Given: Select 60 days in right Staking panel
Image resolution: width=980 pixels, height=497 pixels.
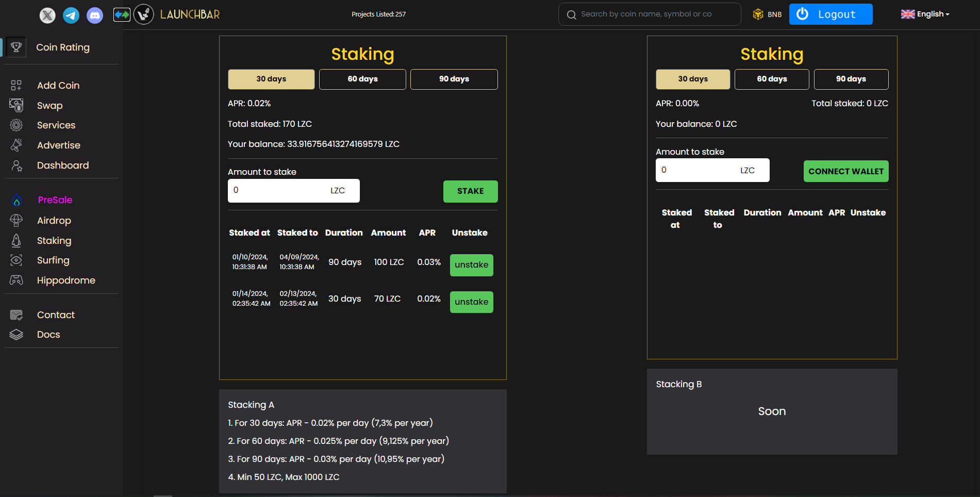Looking at the screenshot, I should click(771, 79).
